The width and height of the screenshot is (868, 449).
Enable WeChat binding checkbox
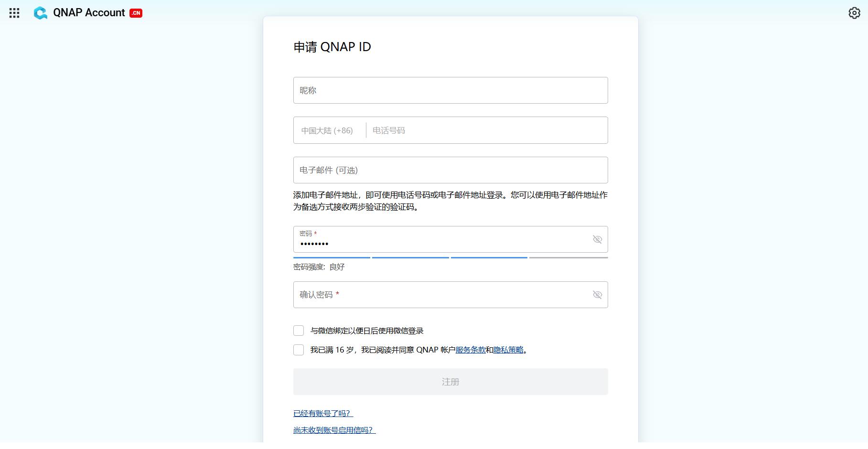coord(299,331)
